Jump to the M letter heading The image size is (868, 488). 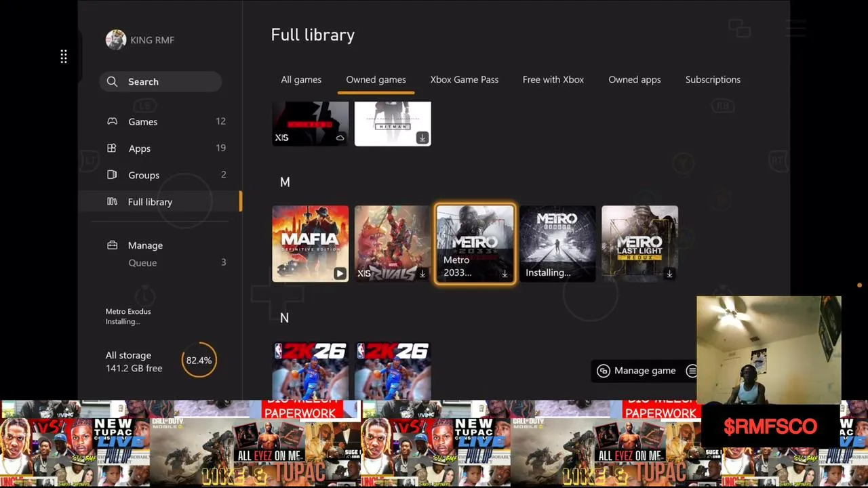pos(285,182)
